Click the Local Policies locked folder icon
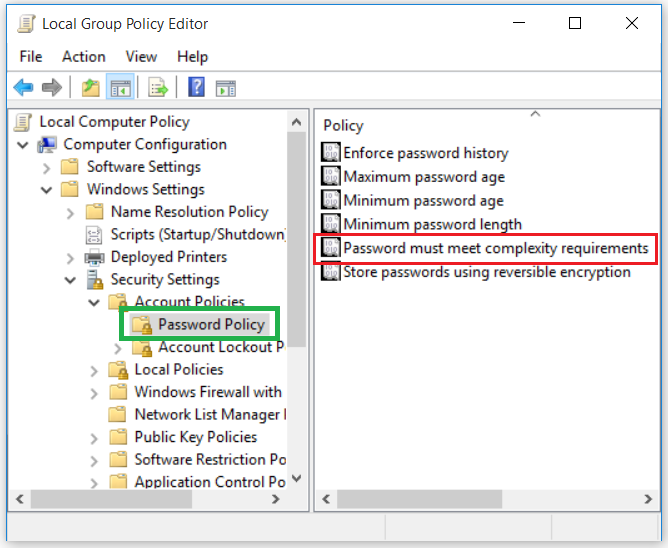The width and height of the screenshot is (668, 548). 118,370
